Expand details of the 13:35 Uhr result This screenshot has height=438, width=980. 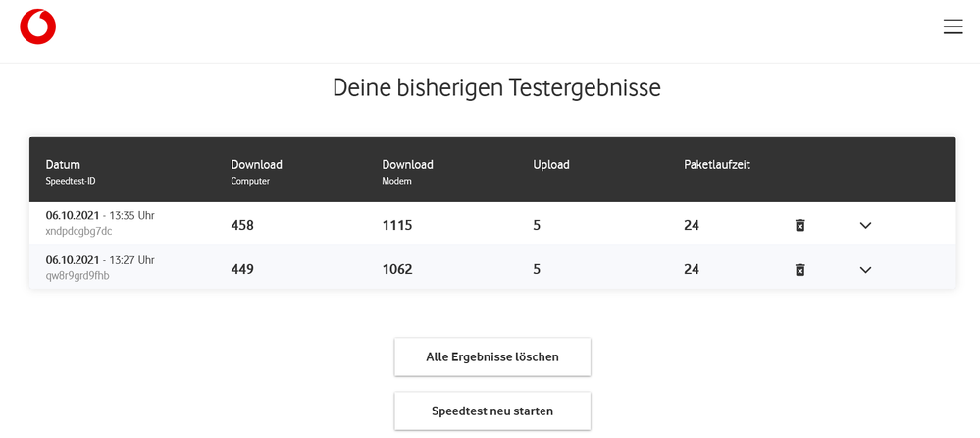point(865,225)
